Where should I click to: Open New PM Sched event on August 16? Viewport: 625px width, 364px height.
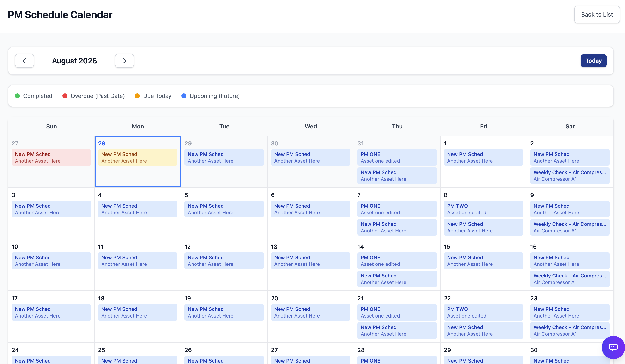click(x=570, y=261)
